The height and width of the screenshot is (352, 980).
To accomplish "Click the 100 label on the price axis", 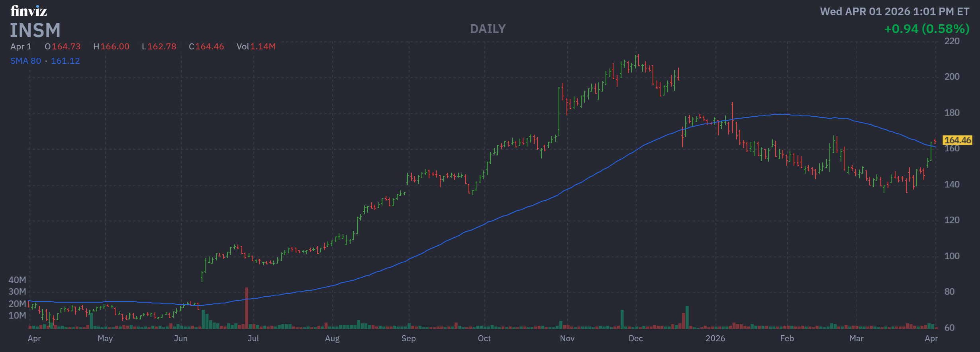I will tap(952, 256).
